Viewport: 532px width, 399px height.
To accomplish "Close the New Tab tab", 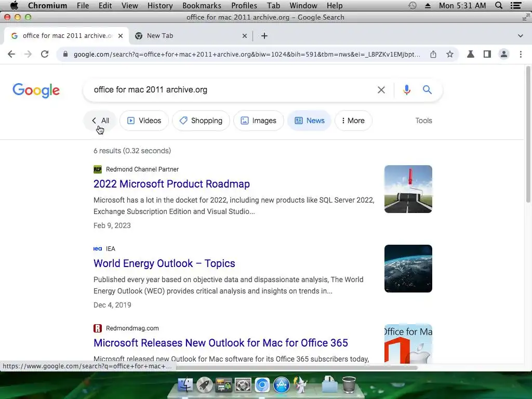I will coord(244,36).
